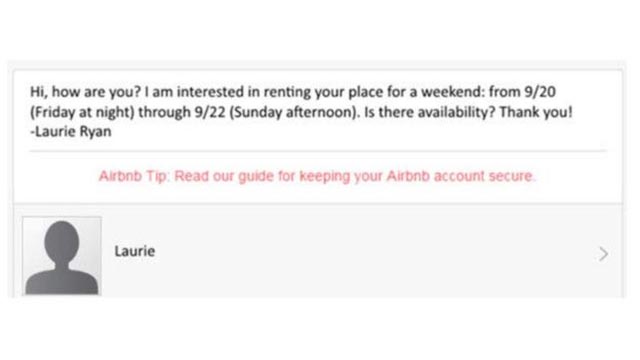Click 'Thank you!' at end of message
Image resolution: width=640 pixels, height=360 pixels.
pyautogui.click(x=536, y=112)
